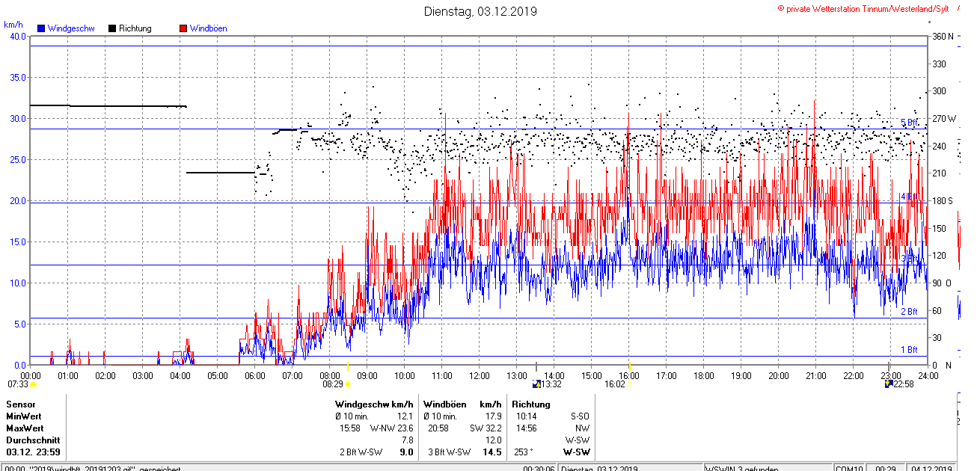Image resolution: width=980 pixels, height=471 pixels.
Task: Click the 4 Bft line label
Action: [x=909, y=197]
